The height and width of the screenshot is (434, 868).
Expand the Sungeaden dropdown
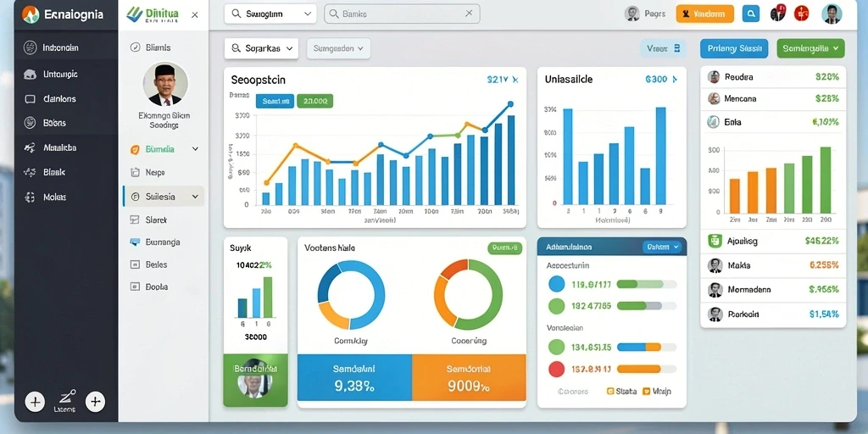(338, 48)
